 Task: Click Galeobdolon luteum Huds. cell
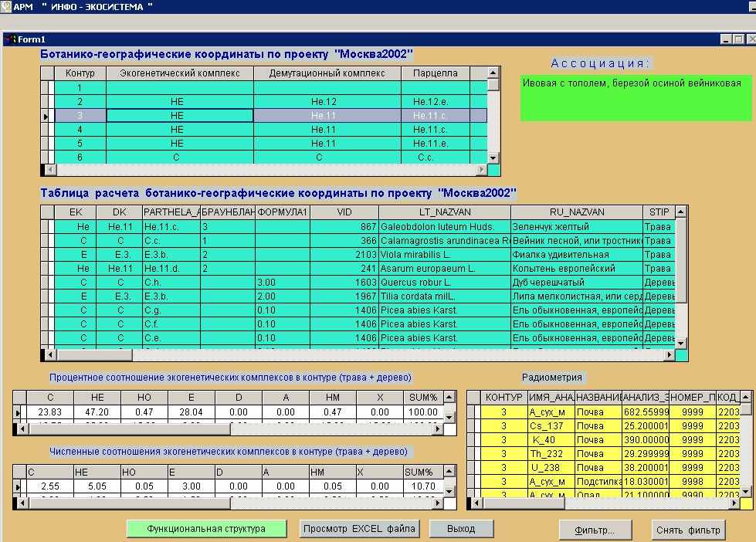[x=445, y=227]
